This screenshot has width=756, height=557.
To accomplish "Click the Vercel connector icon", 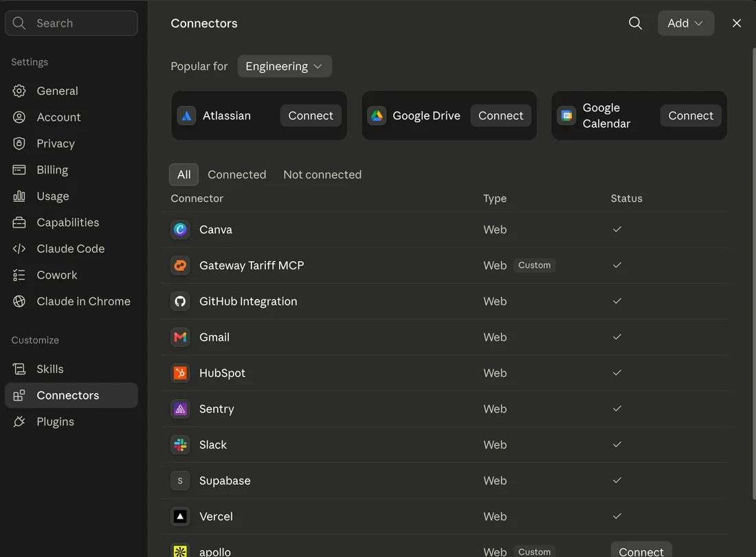I will click(x=180, y=516).
